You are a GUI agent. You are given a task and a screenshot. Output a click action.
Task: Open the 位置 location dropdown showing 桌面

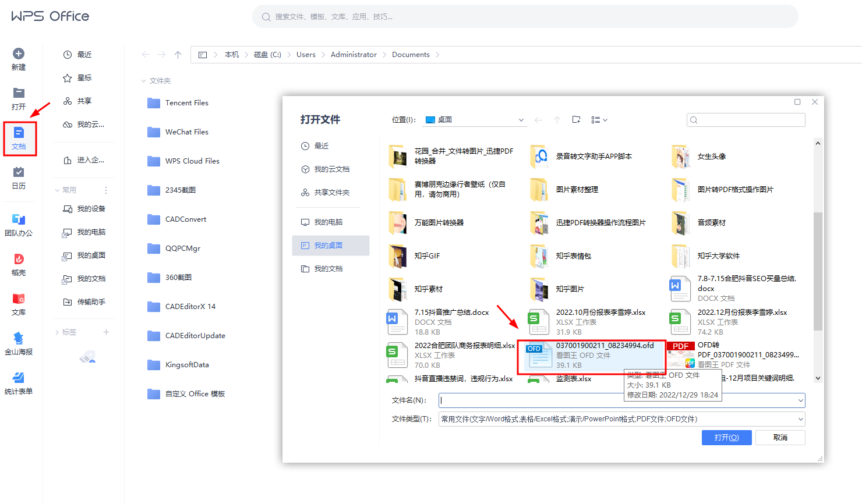point(475,119)
